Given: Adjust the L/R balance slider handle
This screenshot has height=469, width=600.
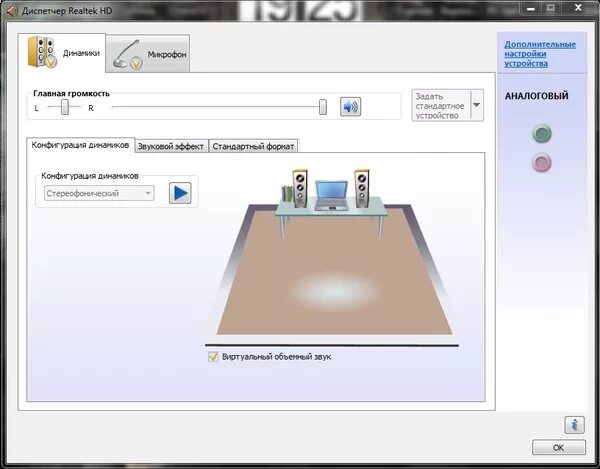Looking at the screenshot, I should [x=65, y=107].
